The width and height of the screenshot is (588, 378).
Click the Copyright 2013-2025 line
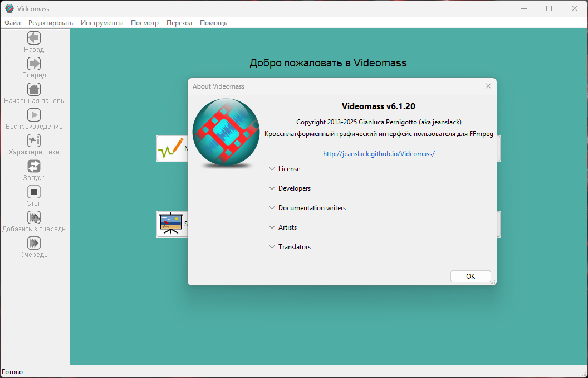379,122
